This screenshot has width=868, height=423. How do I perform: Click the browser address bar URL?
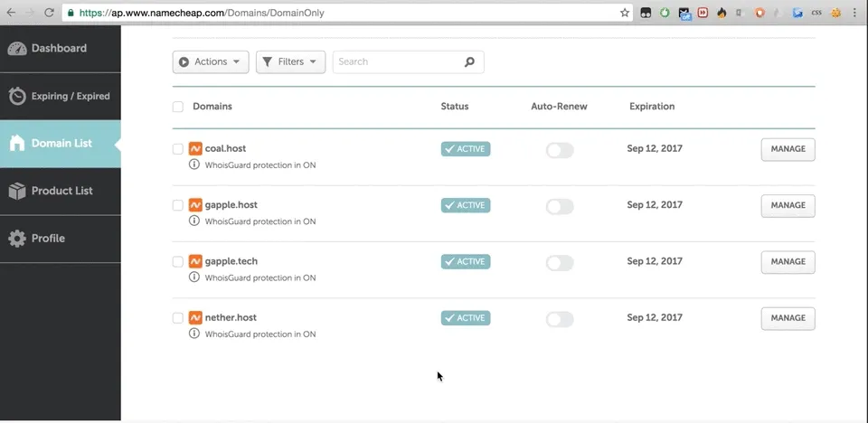point(202,13)
